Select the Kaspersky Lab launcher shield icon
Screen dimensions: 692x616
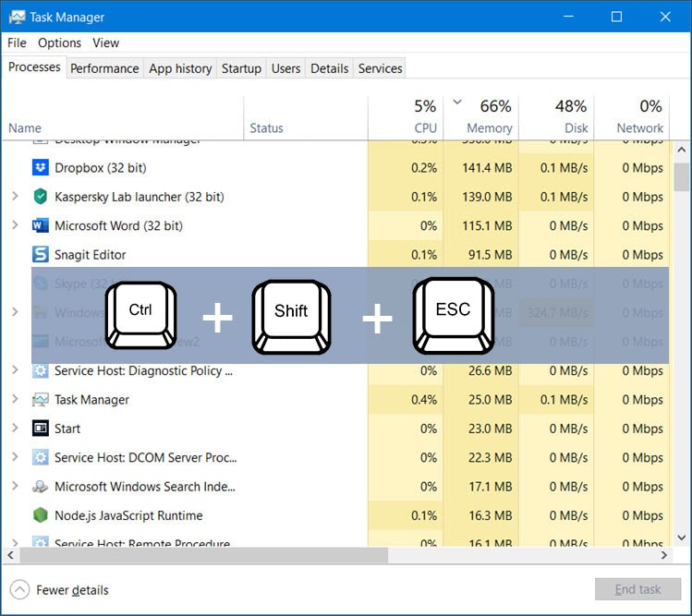[40, 197]
